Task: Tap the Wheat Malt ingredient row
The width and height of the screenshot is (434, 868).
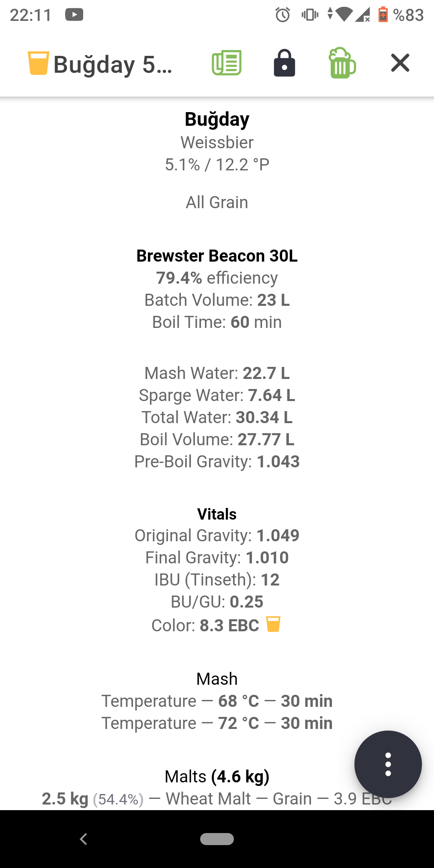Action: click(217, 799)
